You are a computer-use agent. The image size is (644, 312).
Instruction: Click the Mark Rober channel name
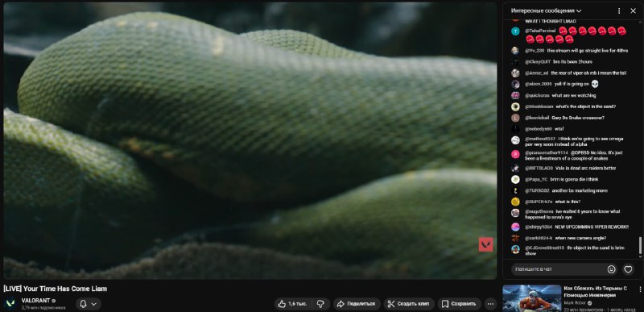574,303
